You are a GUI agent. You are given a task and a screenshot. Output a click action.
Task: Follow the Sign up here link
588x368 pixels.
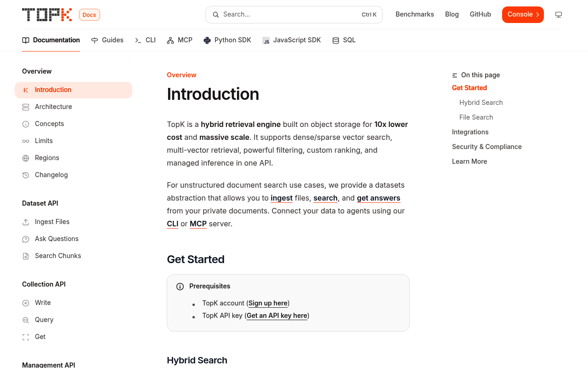point(268,303)
